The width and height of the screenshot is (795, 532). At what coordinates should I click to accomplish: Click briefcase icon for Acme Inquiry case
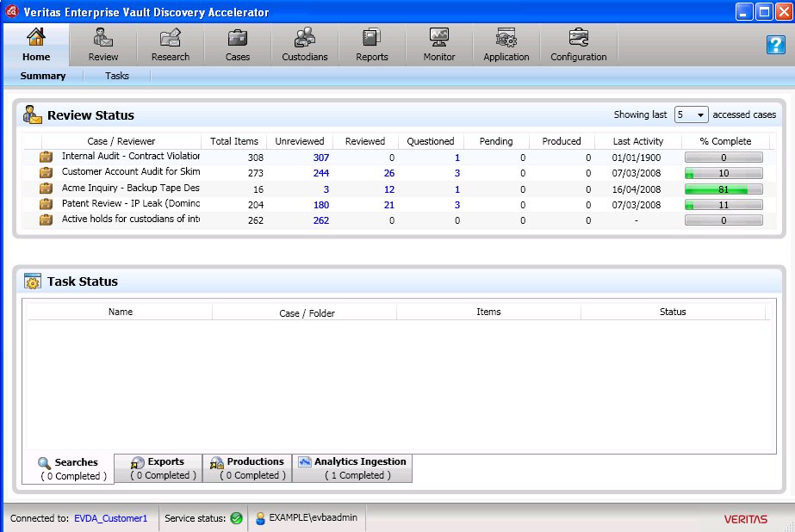47,189
